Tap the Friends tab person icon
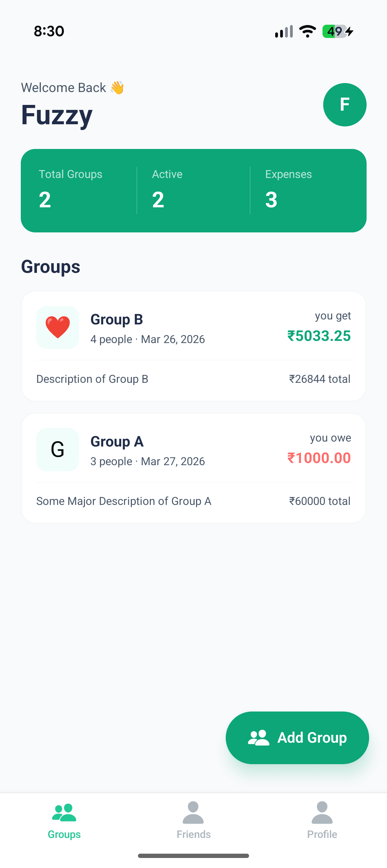Viewport: 387px width, 868px height. click(x=193, y=812)
